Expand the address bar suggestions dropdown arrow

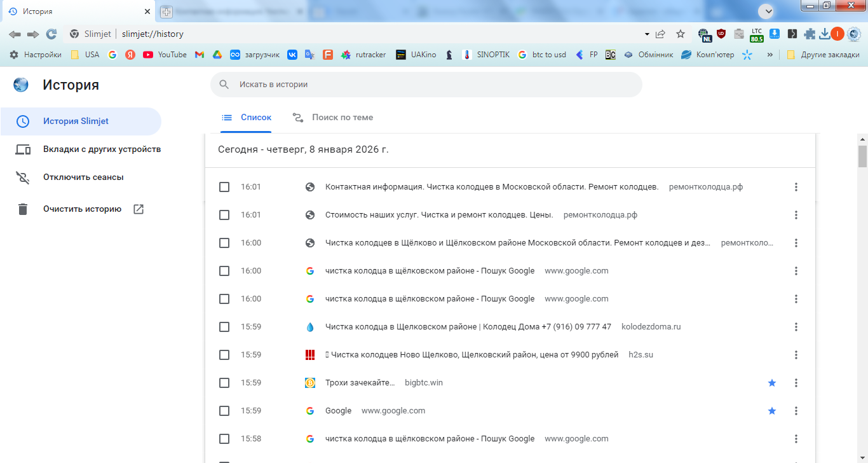click(x=647, y=34)
